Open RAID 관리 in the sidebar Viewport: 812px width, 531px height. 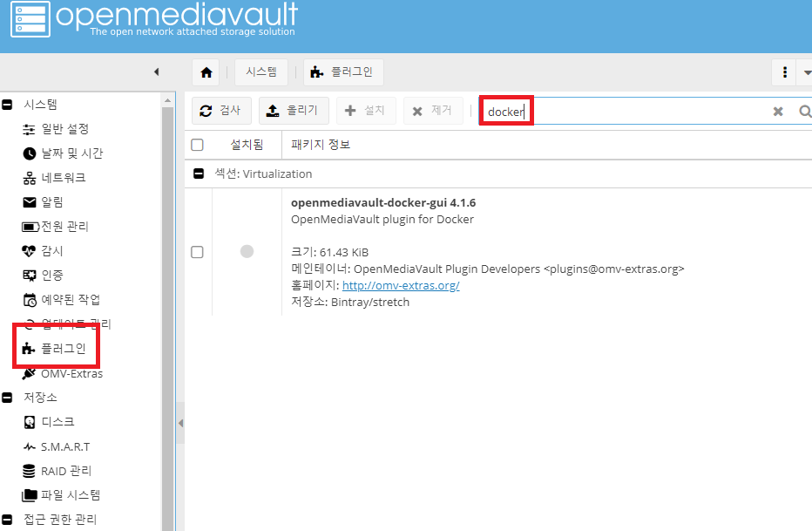(x=66, y=471)
